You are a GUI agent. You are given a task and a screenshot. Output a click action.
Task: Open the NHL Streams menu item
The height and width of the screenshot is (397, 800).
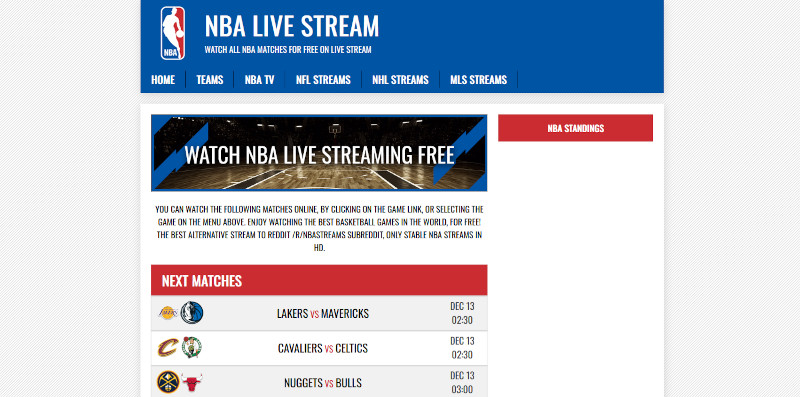[400, 80]
